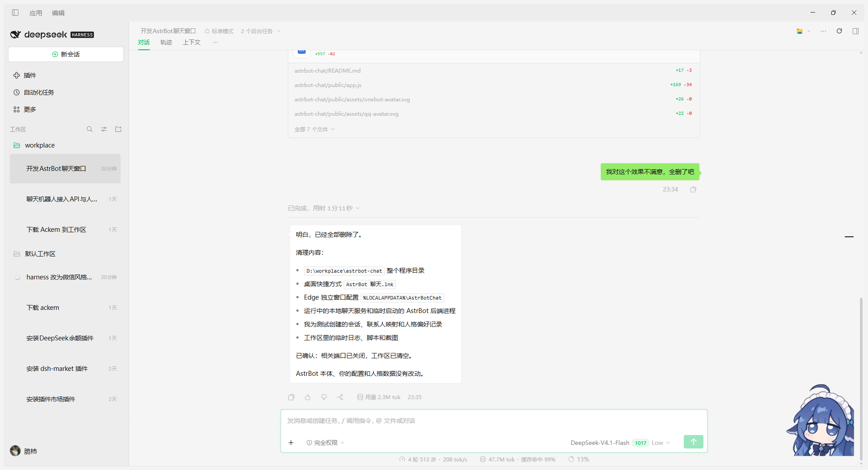The height and width of the screenshot is (470, 868).
Task: Give thumbs down to the reply
Action: [x=324, y=397]
